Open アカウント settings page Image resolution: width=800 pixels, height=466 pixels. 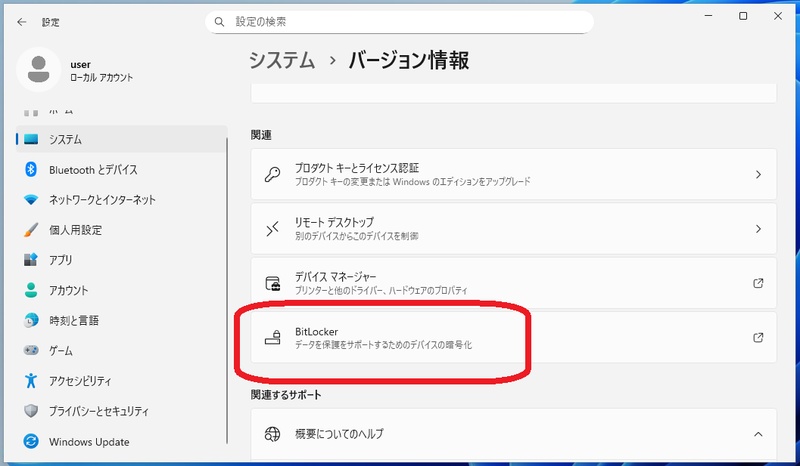[121, 290]
